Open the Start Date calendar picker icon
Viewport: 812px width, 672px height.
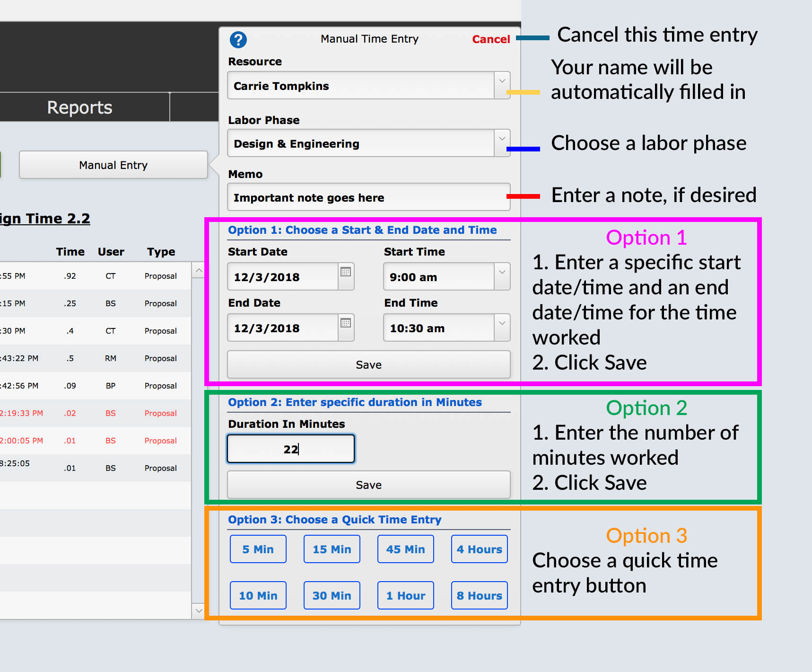point(346,273)
